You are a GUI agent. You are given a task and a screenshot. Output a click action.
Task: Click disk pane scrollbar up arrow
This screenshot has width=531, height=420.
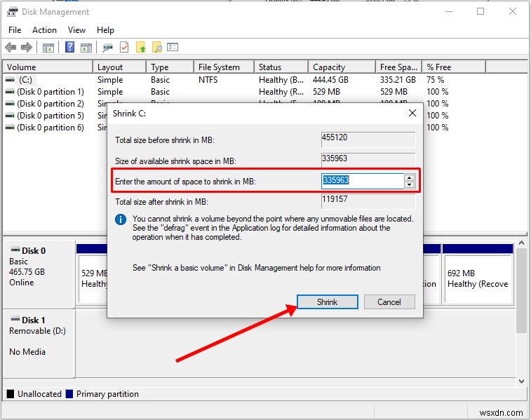pos(521,243)
